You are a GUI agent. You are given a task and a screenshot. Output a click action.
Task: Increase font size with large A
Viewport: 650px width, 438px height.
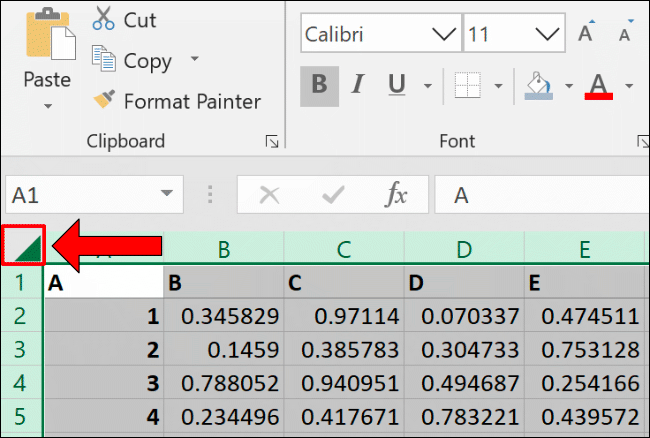tap(586, 31)
